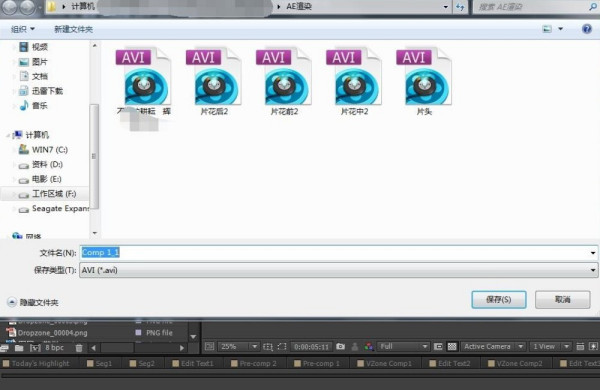Select the 片花后2 AVI file

point(214,82)
